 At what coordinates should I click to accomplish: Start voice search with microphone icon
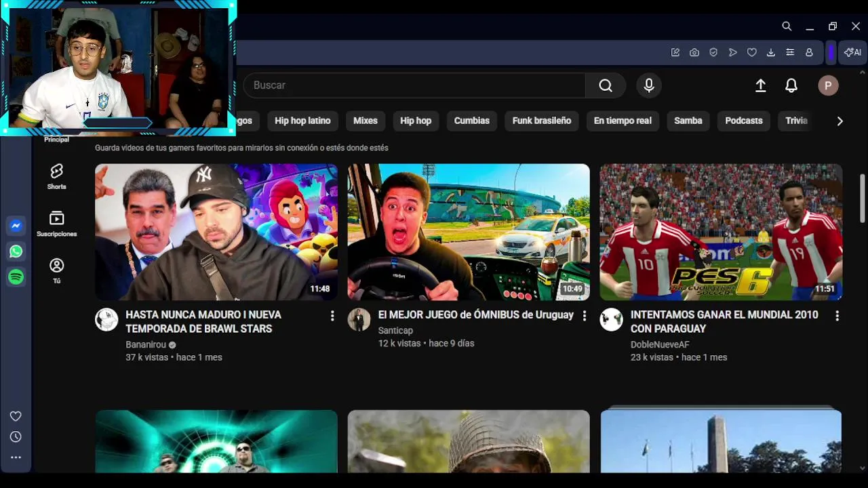tap(649, 85)
